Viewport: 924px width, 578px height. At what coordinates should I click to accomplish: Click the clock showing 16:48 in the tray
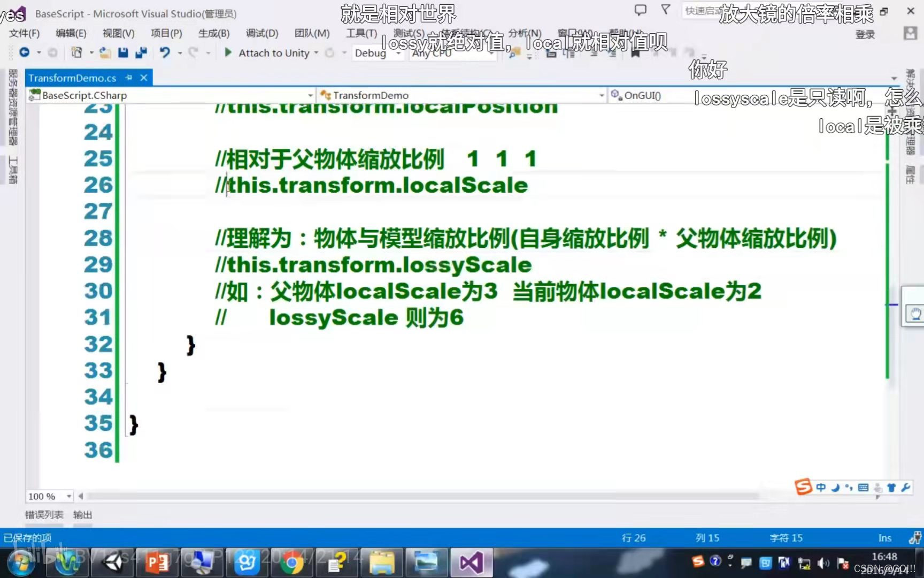coord(884,557)
